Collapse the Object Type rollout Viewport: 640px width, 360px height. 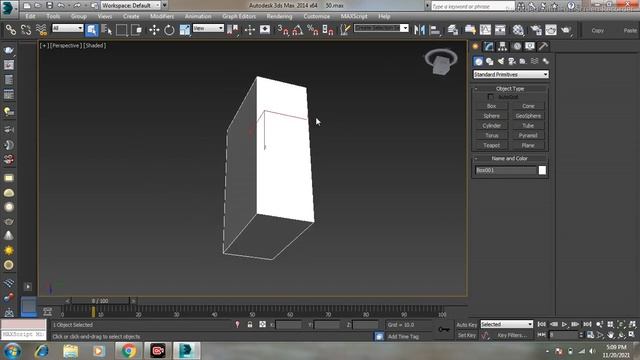510,89
